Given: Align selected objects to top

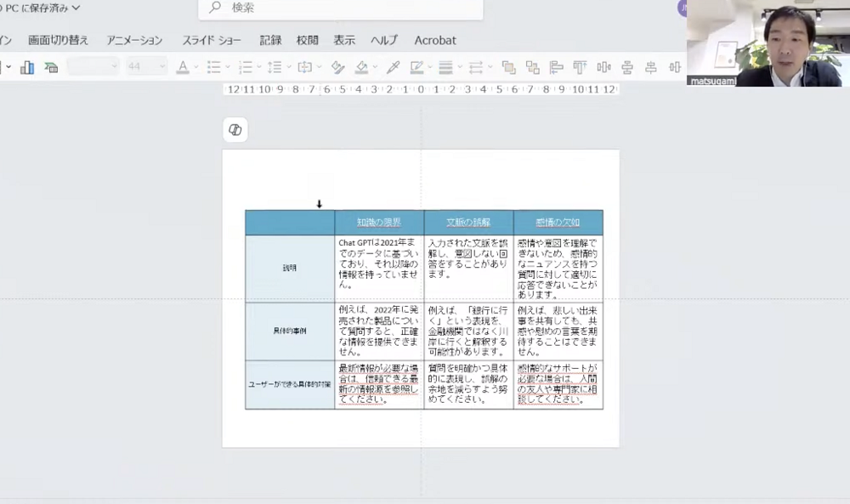Looking at the screenshot, I should 580,67.
